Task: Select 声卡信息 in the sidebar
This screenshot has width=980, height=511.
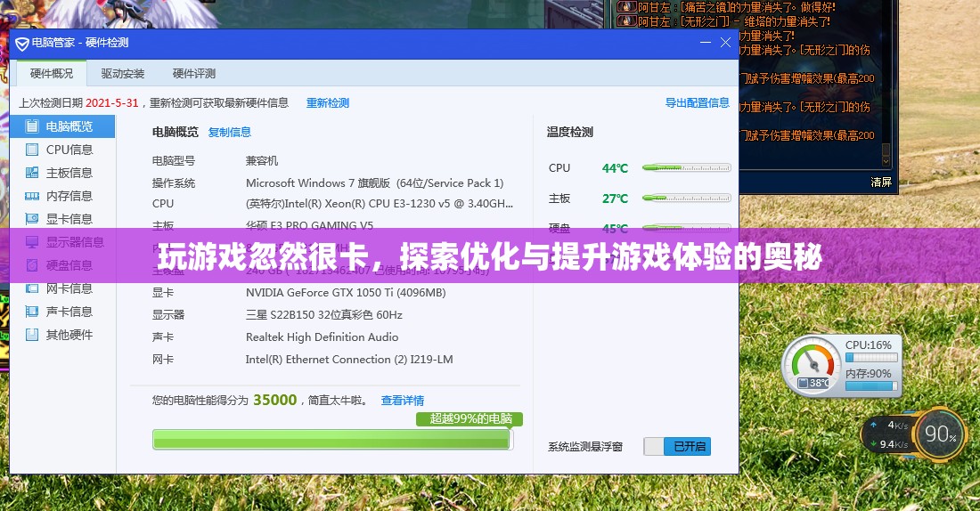Action: click(x=62, y=311)
